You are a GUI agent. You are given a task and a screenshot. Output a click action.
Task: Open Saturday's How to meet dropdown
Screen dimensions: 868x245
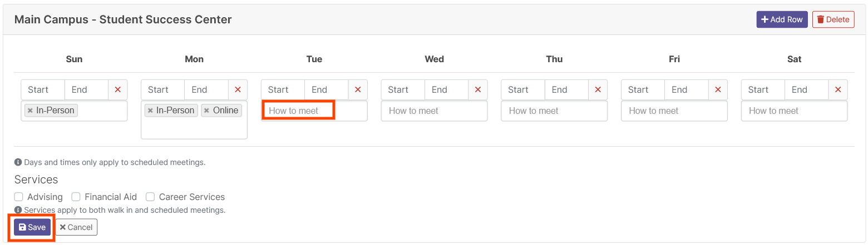point(795,111)
